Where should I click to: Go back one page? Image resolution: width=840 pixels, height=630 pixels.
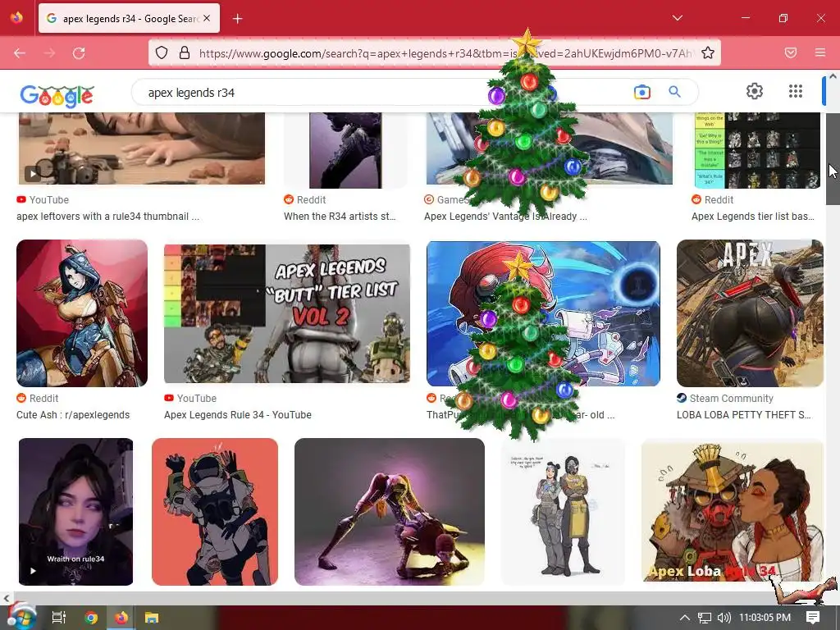tap(20, 53)
